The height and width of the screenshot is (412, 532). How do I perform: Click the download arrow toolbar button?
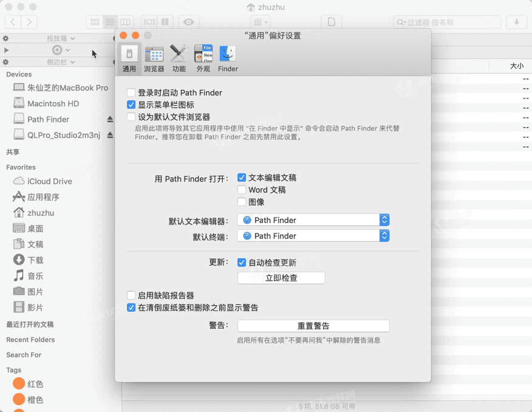click(x=516, y=22)
